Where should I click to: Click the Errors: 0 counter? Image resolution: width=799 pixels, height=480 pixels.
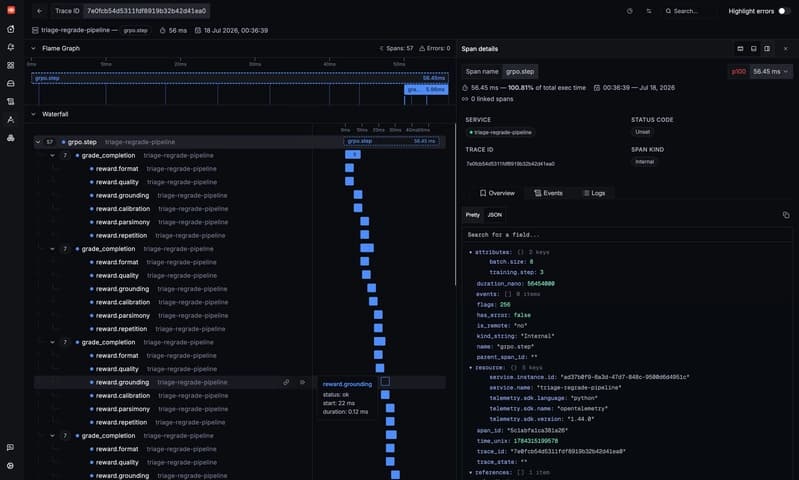tap(435, 48)
